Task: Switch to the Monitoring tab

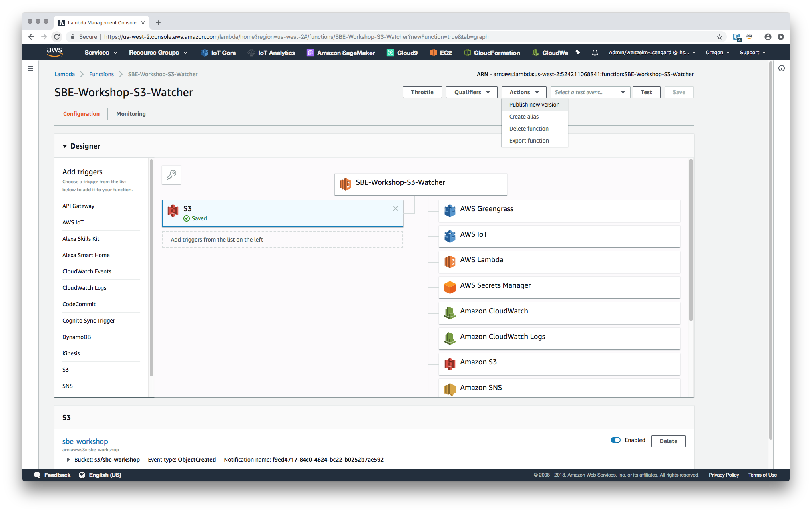Action: (x=131, y=114)
